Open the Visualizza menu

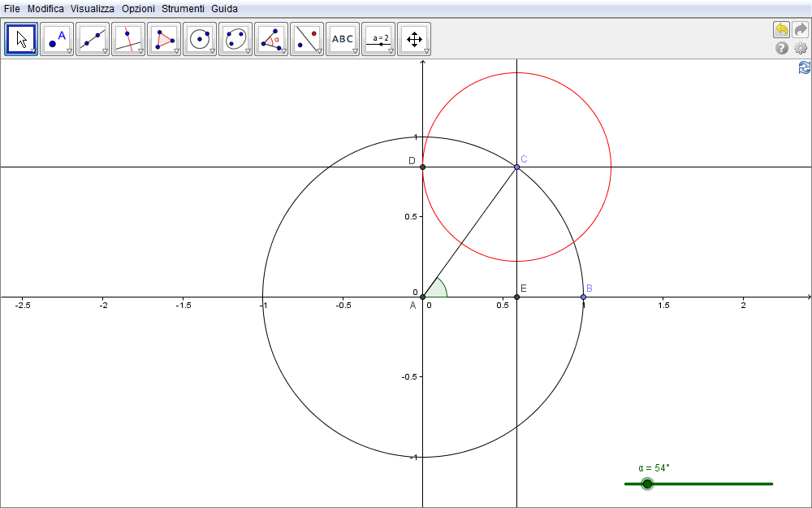click(93, 9)
